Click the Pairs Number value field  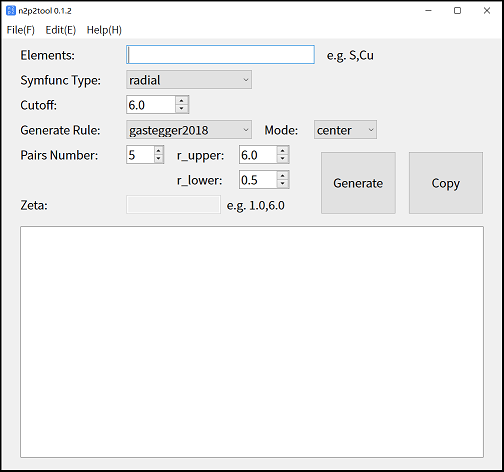[140, 155]
